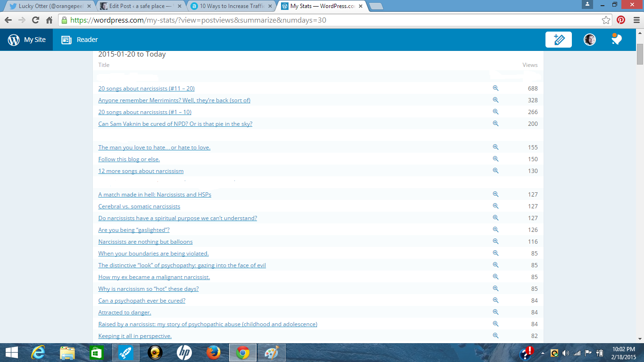
Task: Bookmark page with the star icon
Action: click(x=606, y=20)
